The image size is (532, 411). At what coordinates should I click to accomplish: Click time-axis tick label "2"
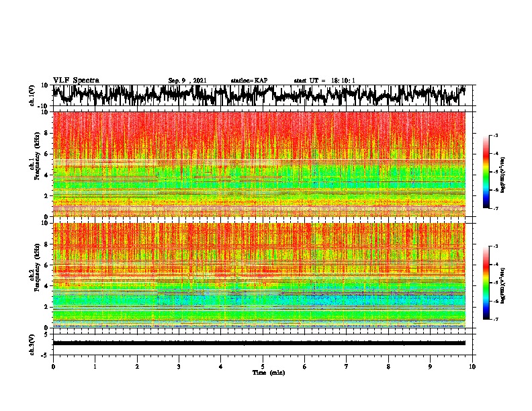click(x=137, y=367)
